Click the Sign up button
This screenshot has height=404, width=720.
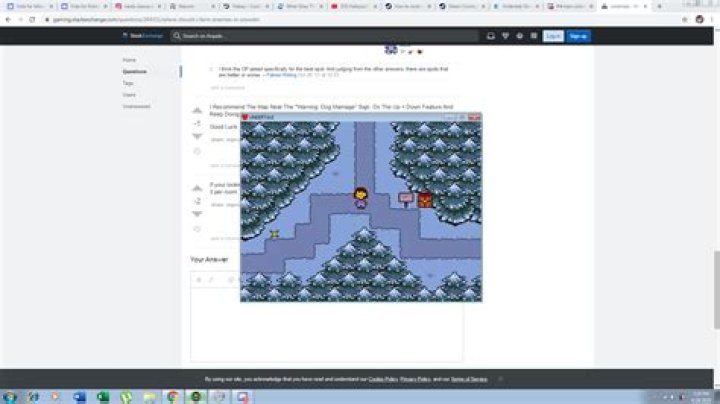tap(579, 36)
